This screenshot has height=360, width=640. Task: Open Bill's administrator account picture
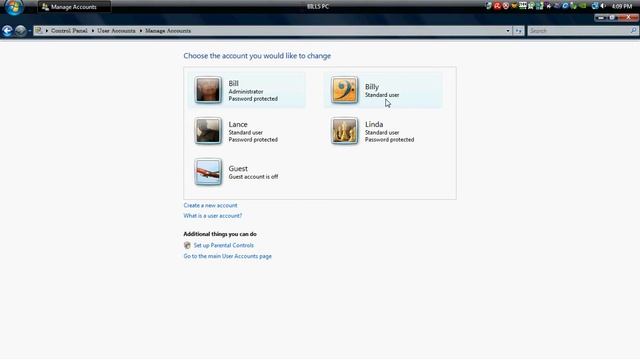pyautogui.click(x=208, y=90)
